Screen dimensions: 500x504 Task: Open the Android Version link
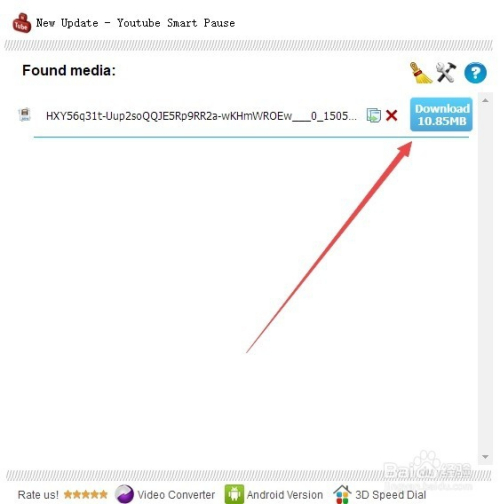[285, 495]
